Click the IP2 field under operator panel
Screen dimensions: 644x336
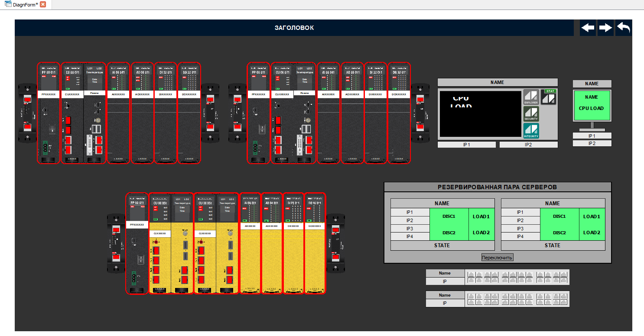pyautogui.click(x=528, y=145)
